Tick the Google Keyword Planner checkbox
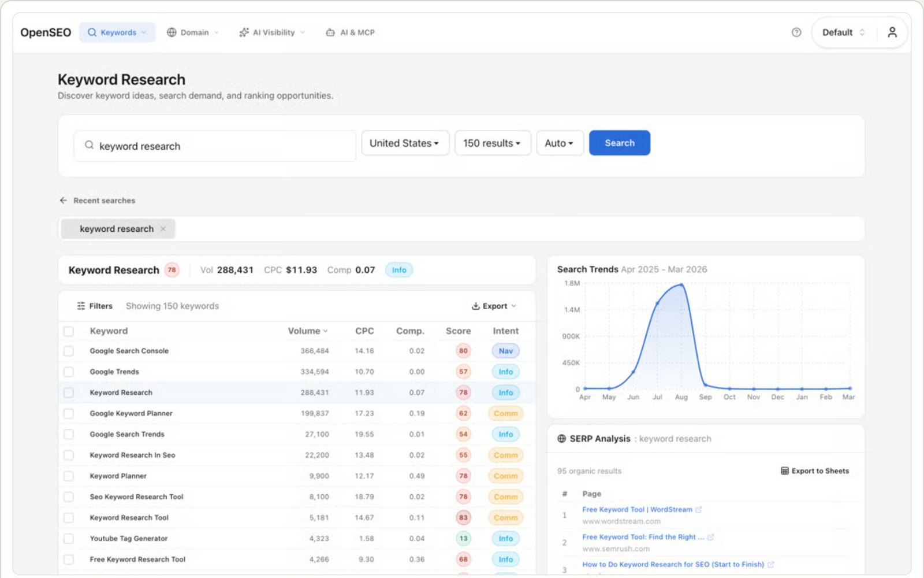Image resolution: width=924 pixels, height=578 pixels. [69, 413]
